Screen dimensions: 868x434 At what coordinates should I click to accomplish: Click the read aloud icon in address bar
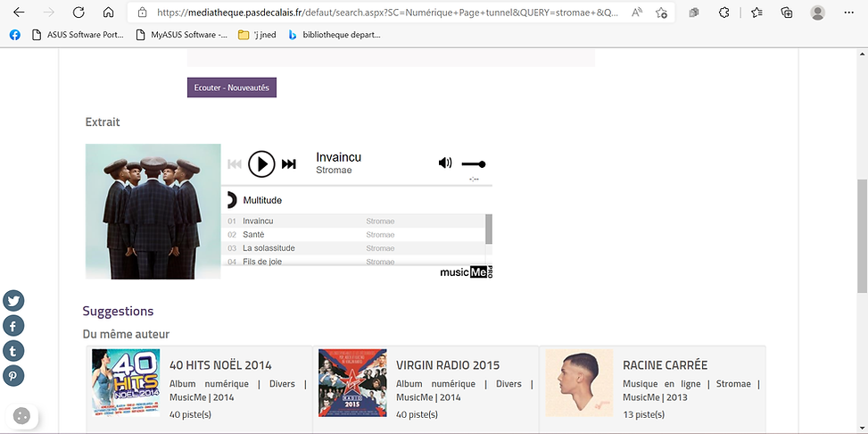[637, 13]
